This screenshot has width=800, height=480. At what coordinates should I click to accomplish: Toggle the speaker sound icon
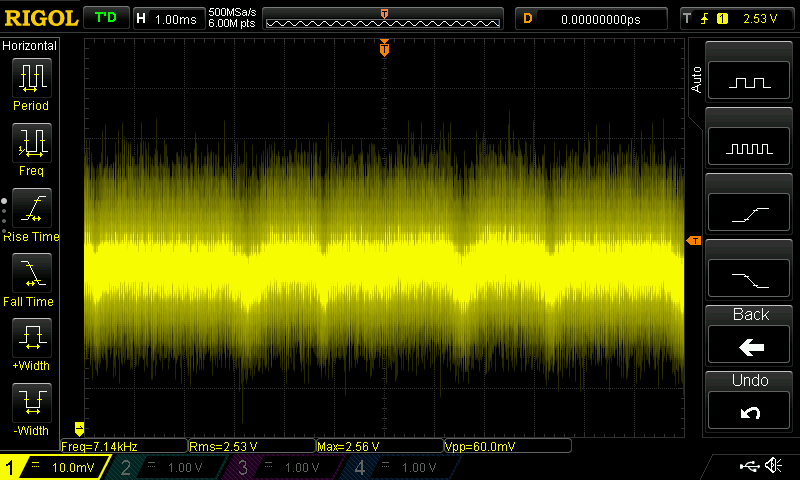[773, 465]
